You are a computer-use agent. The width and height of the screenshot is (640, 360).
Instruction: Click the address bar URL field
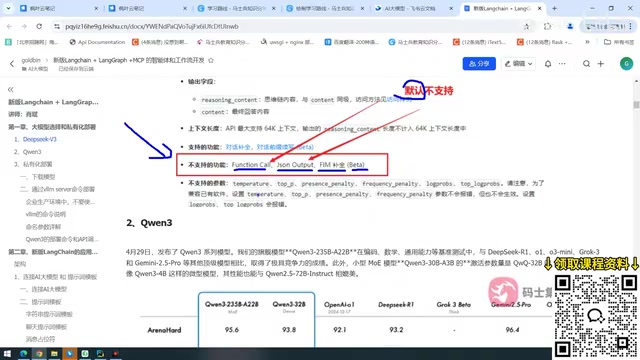click(286, 26)
